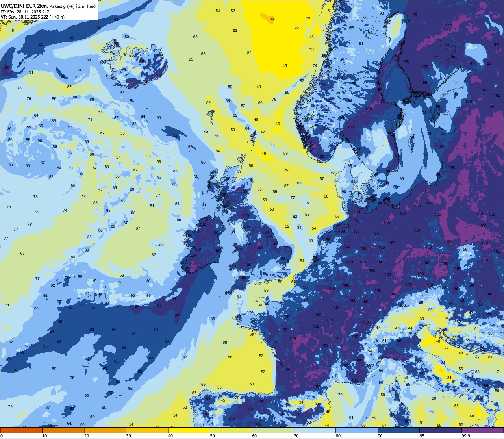504x439 pixels.
Task: Pick the 50–60 pale yellow legend swatch
Action: [231, 430]
